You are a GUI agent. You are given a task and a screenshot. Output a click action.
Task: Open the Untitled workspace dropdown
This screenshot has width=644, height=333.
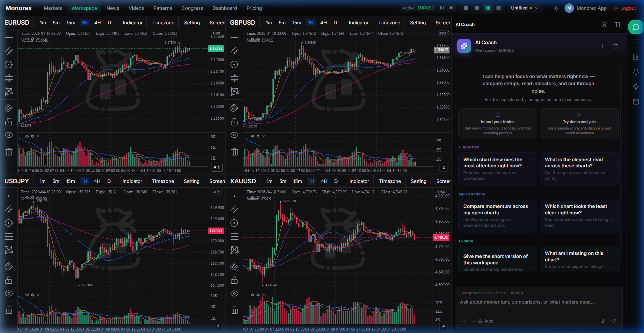524,8
